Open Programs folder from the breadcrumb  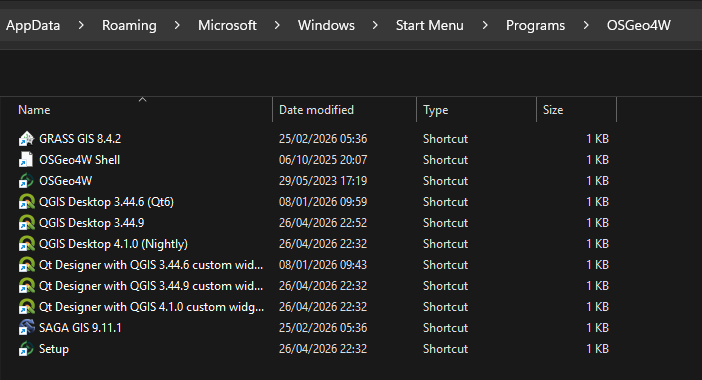point(535,26)
